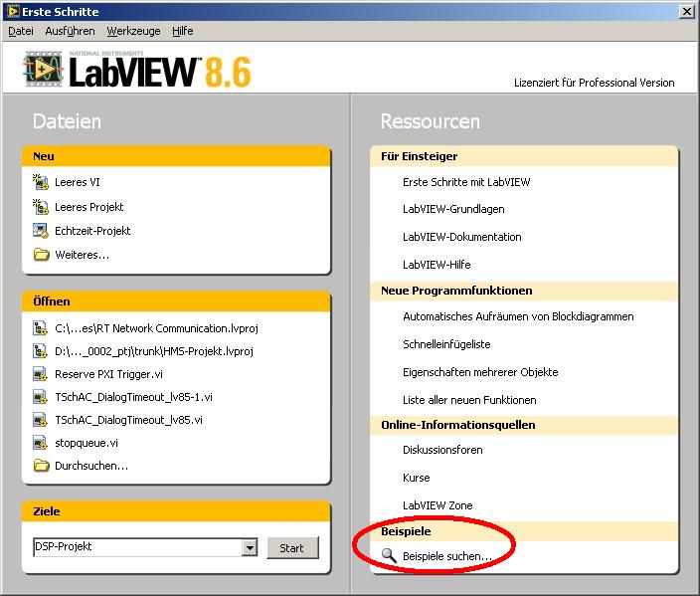This screenshot has height=596, width=700.
Task: Open Diskussionsforen
Action: point(442,450)
